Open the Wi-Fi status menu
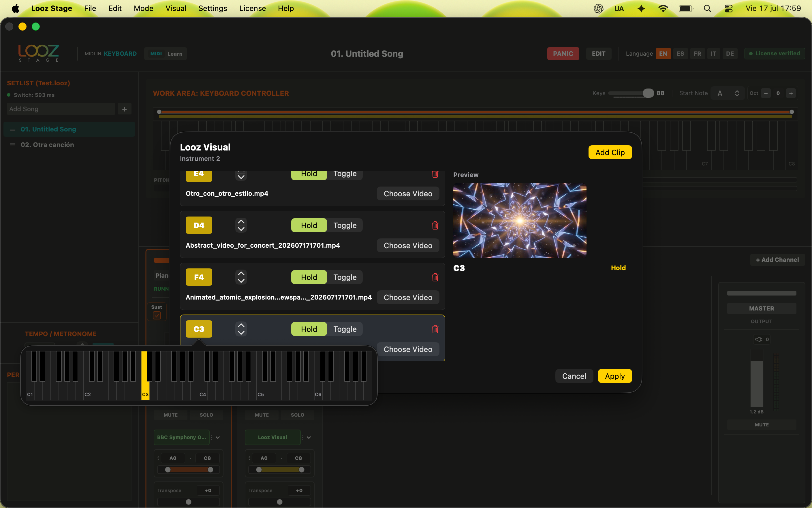The height and width of the screenshot is (508, 812). [663, 8]
